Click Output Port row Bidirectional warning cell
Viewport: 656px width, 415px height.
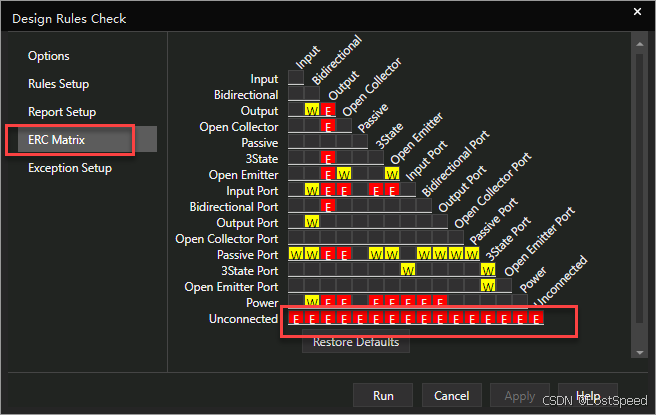tap(312, 222)
